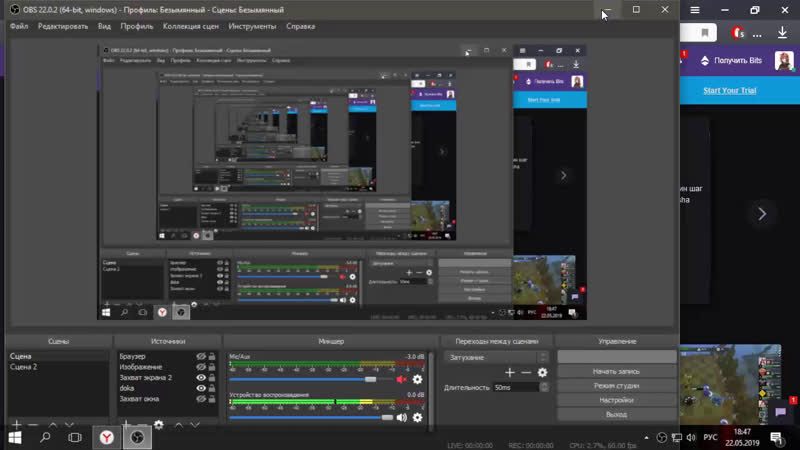Open system tray volume icon
Viewport: 800px width, 450px height.
tap(691, 437)
